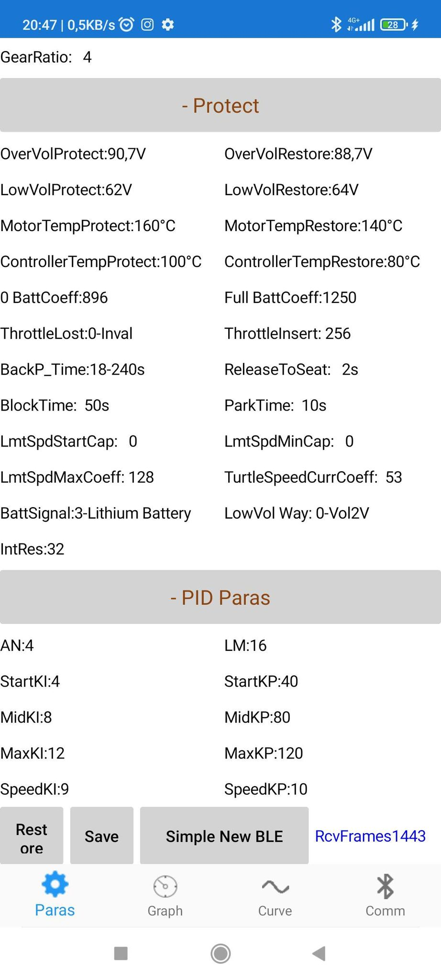Screen dimensions: 441x980
Task: Collapse the Protect section header
Action: (x=220, y=105)
